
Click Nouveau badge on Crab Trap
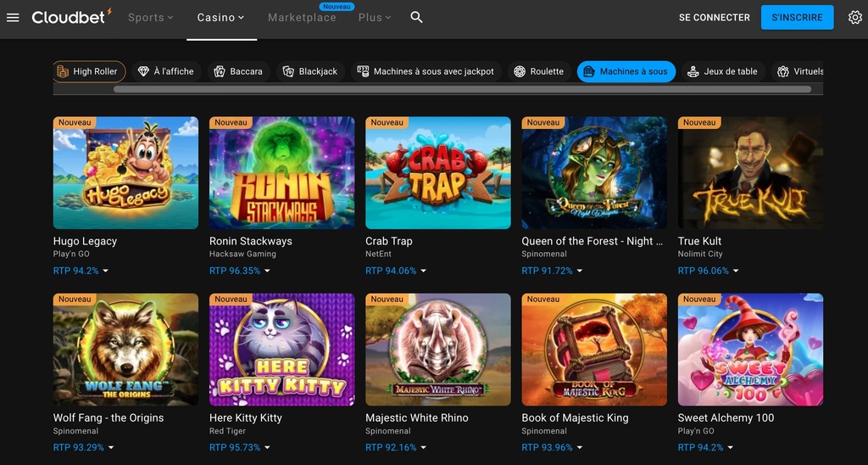tap(387, 122)
